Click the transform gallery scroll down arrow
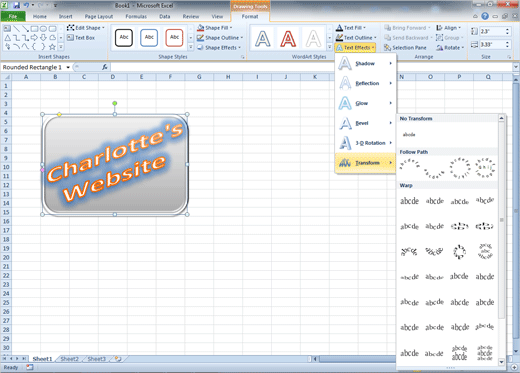Viewport: 520px width, 373px height. 501,362
